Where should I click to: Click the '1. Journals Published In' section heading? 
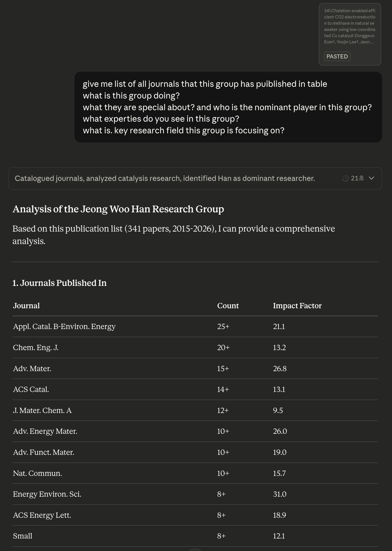[x=59, y=283]
